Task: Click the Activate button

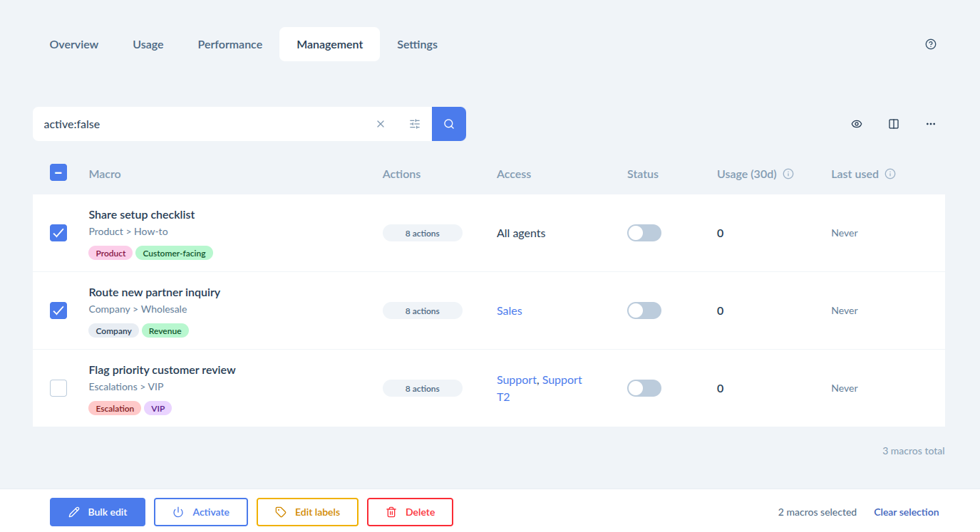Action: (201, 512)
